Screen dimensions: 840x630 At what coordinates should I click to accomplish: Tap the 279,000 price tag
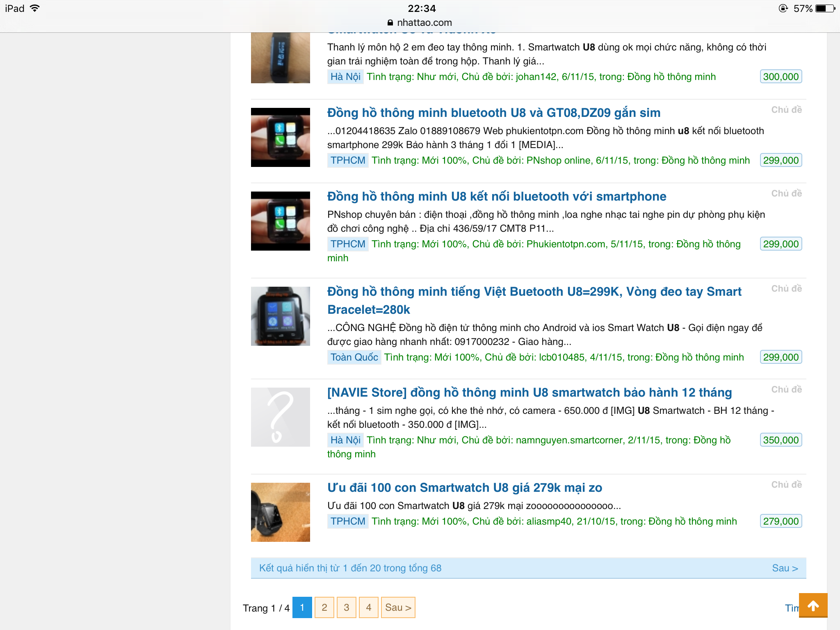click(x=781, y=521)
